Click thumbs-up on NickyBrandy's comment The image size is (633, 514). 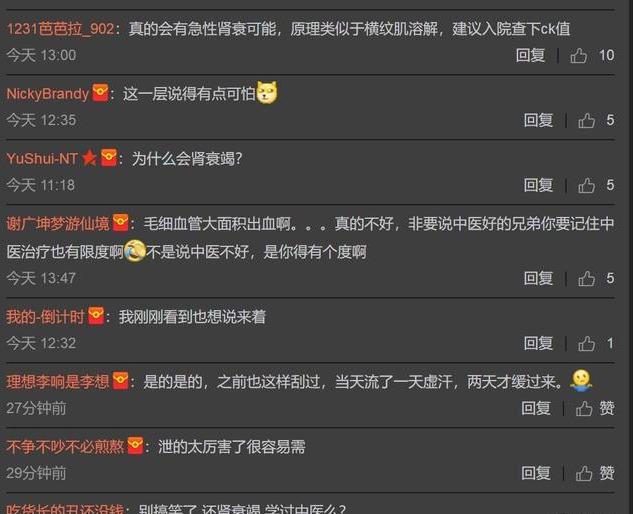click(586, 120)
